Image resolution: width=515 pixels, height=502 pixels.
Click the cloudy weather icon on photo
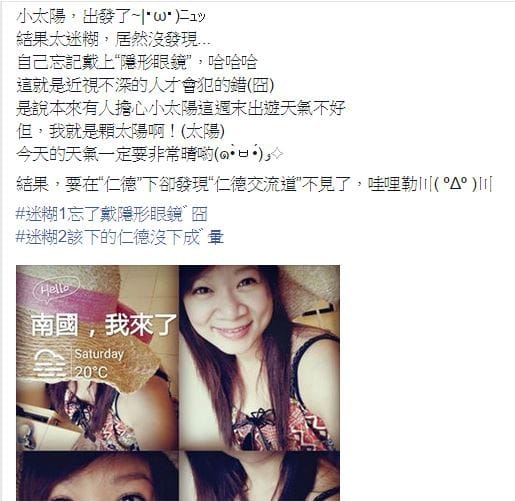tap(50, 363)
